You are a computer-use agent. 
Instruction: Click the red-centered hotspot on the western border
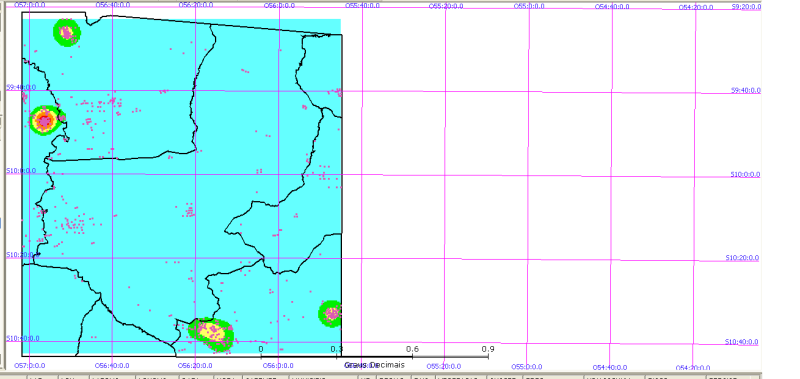[45, 121]
